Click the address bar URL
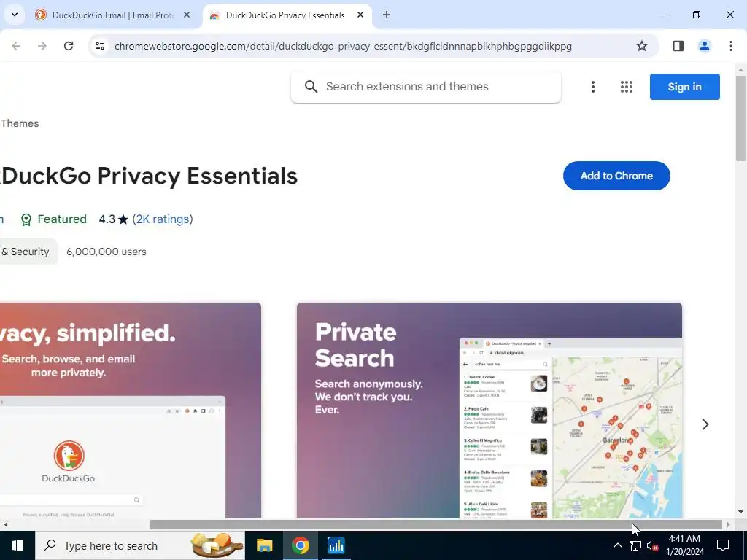The image size is (747, 560). pos(343,46)
